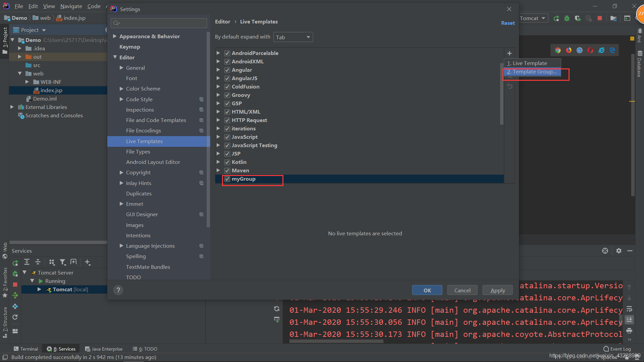Click the filter icon in Services toolbar
The width and height of the screenshot is (644, 362).
coord(62,262)
